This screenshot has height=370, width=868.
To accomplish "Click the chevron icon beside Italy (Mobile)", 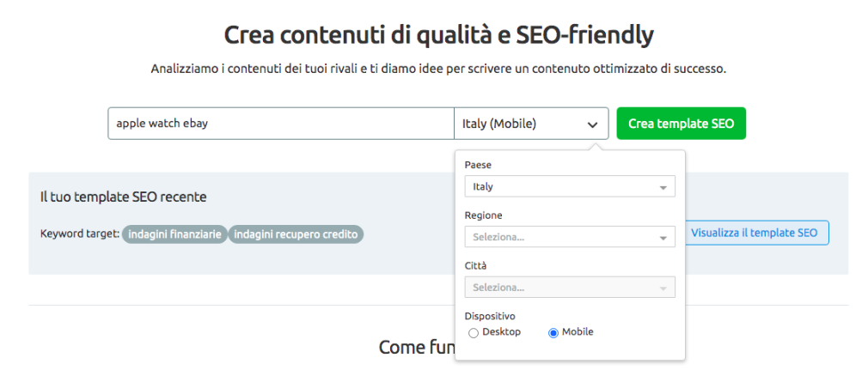I will click(x=592, y=124).
